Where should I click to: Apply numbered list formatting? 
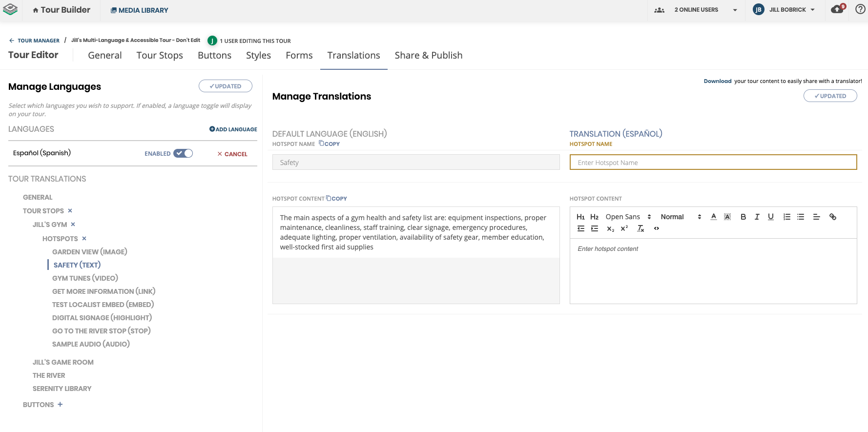(786, 217)
